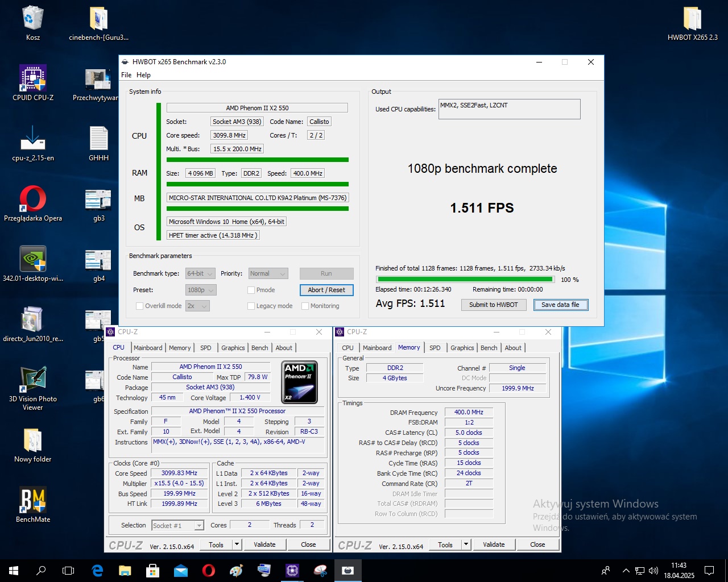The width and height of the screenshot is (728, 582).
Task: Open the cinebench-[Guru3... folder icon on the desktop
Action: click(x=98, y=23)
